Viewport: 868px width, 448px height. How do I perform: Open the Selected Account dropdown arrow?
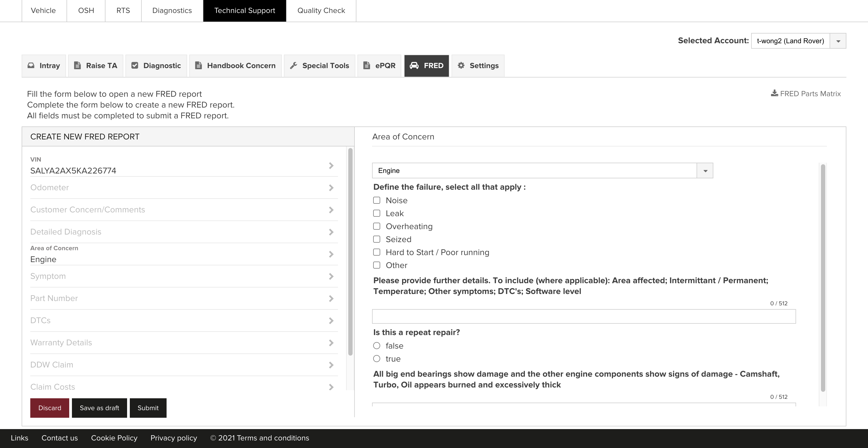tap(838, 41)
